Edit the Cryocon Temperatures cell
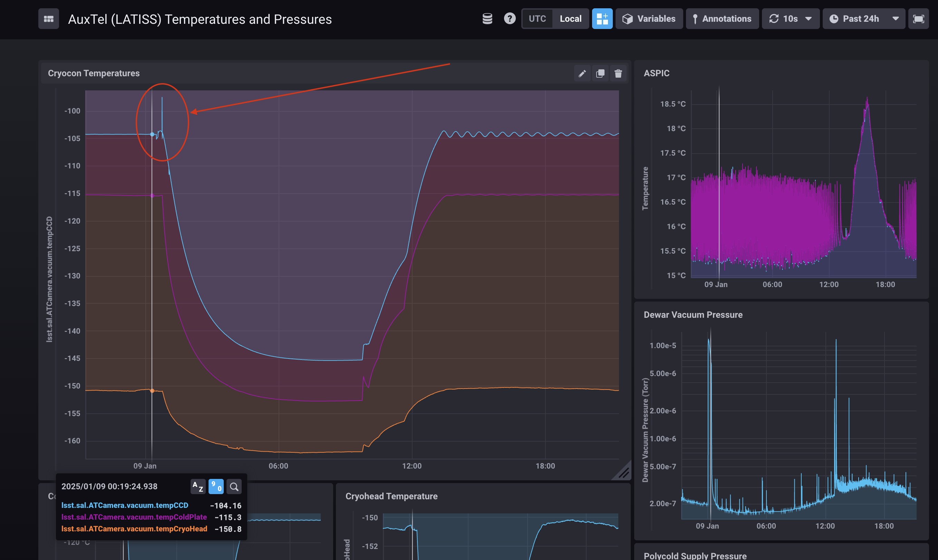 point(582,73)
